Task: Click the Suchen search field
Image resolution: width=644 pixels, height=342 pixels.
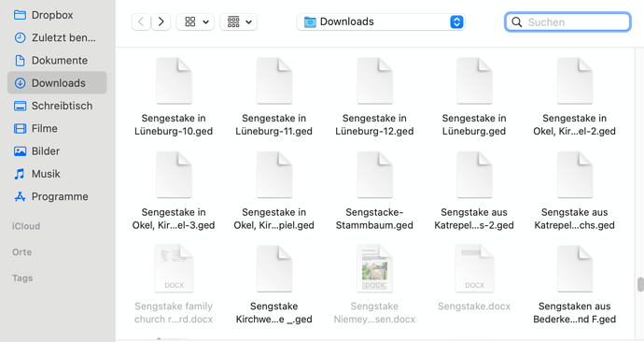Action: pyautogui.click(x=567, y=21)
